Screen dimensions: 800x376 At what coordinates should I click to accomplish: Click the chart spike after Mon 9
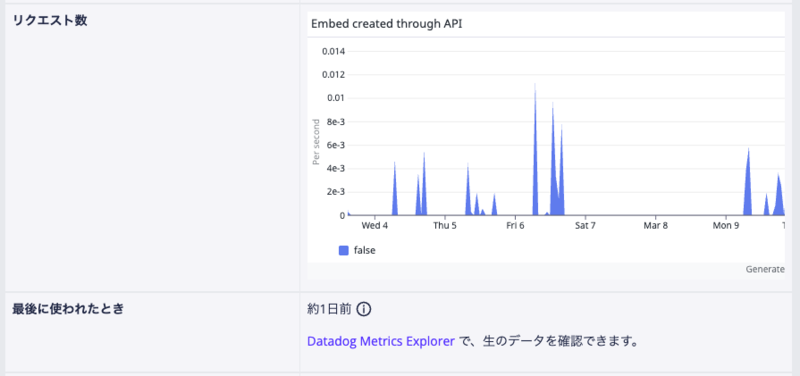click(748, 189)
